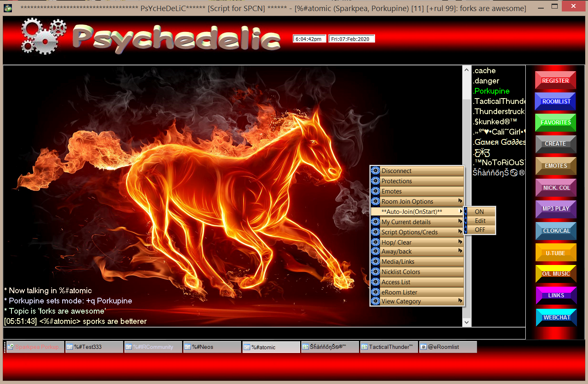Switch to the %#Test333 channel tab
588x384 pixels.
(94, 347)
